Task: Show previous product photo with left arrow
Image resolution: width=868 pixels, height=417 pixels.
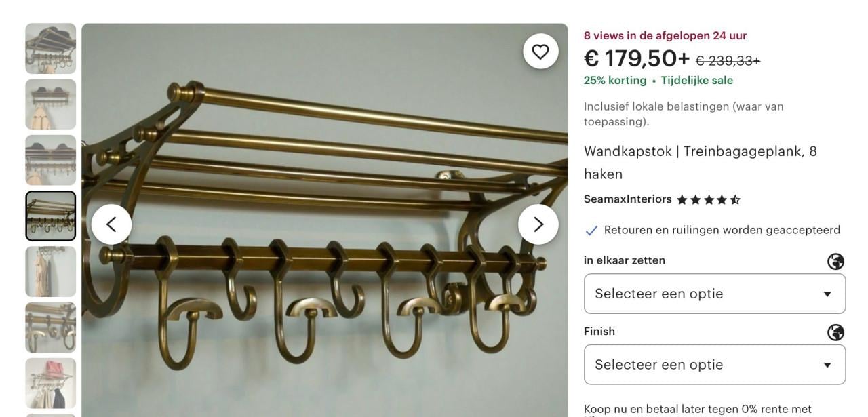Action: pos(111,224)
